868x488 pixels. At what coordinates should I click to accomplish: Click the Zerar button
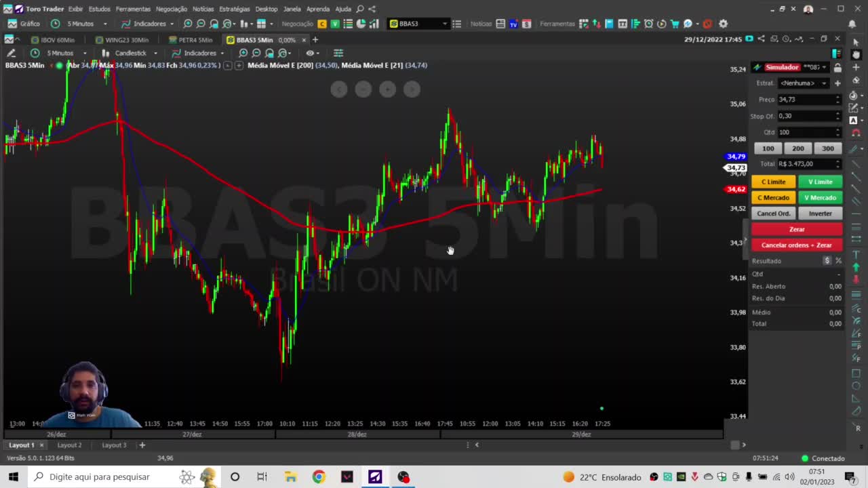click(x=797, y=229)
